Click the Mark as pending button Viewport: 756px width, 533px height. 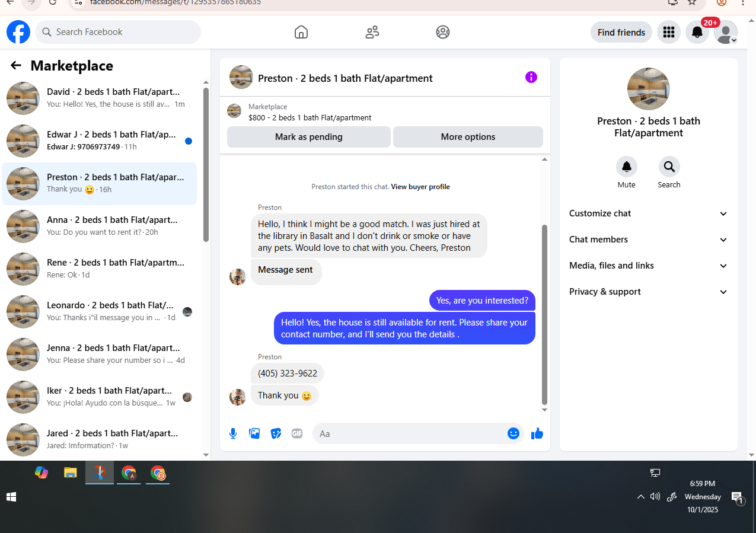tap(309, 137)
